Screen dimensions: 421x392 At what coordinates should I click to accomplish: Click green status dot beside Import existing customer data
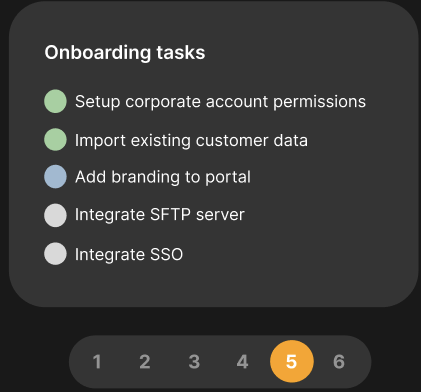click(55, 140)
